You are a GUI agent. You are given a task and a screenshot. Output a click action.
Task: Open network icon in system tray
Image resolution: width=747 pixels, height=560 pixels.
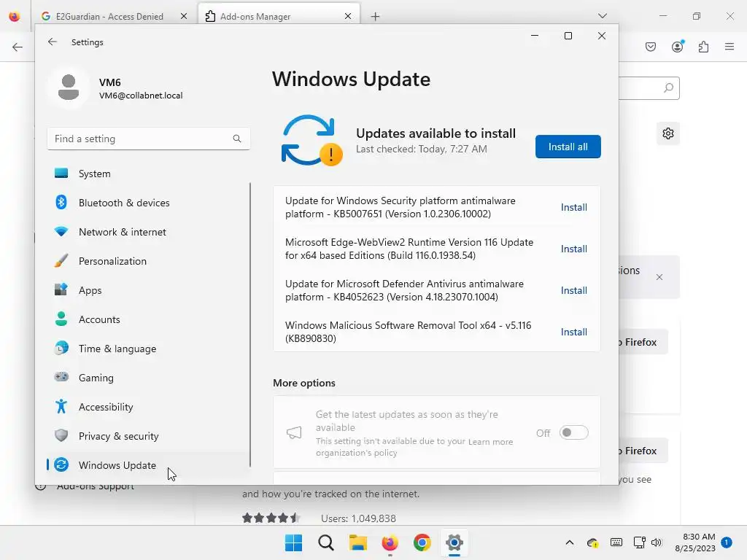639,542
